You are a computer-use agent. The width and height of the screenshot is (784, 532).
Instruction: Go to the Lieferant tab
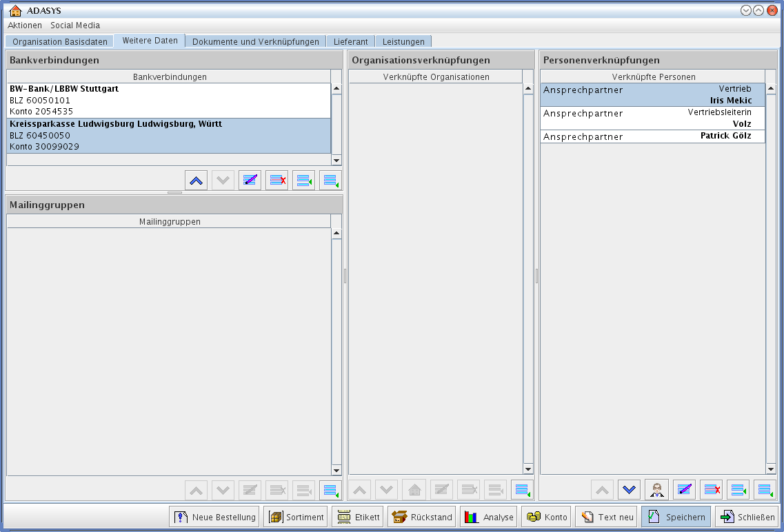351,41
